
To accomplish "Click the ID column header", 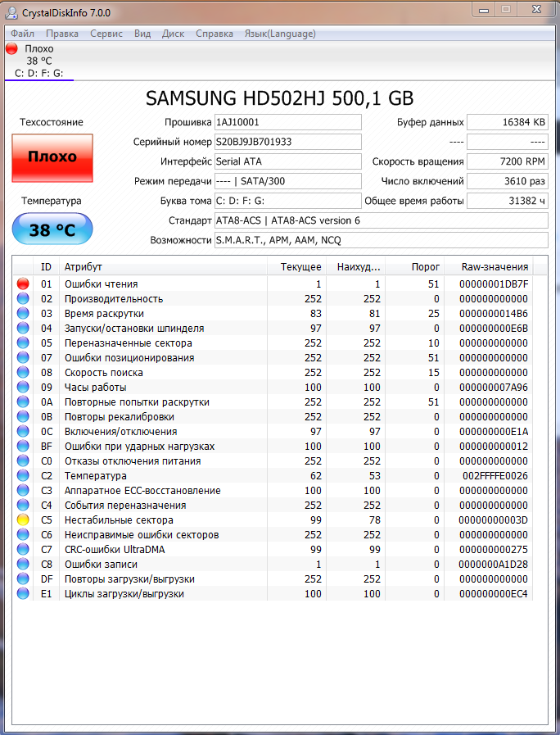I will point(46,267).
